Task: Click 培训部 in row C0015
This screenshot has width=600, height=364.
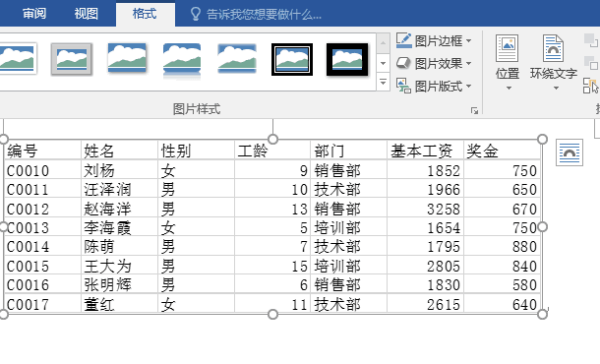Action: (338, 266)
